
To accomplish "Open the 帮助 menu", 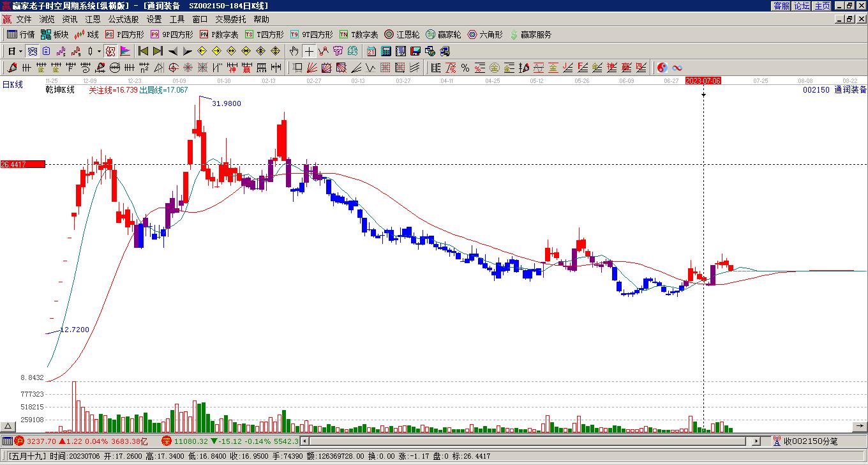I will [x=261, y=20].
